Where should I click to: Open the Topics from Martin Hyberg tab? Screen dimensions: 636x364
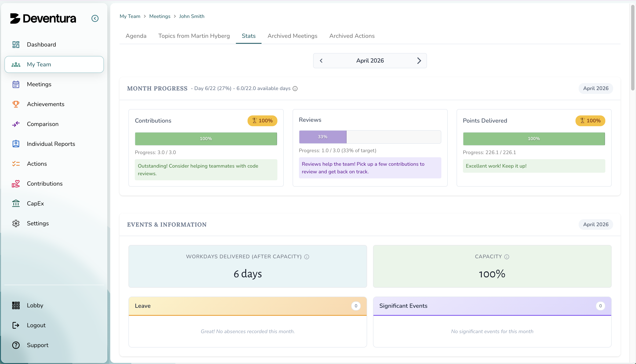(x=194, y=36)
